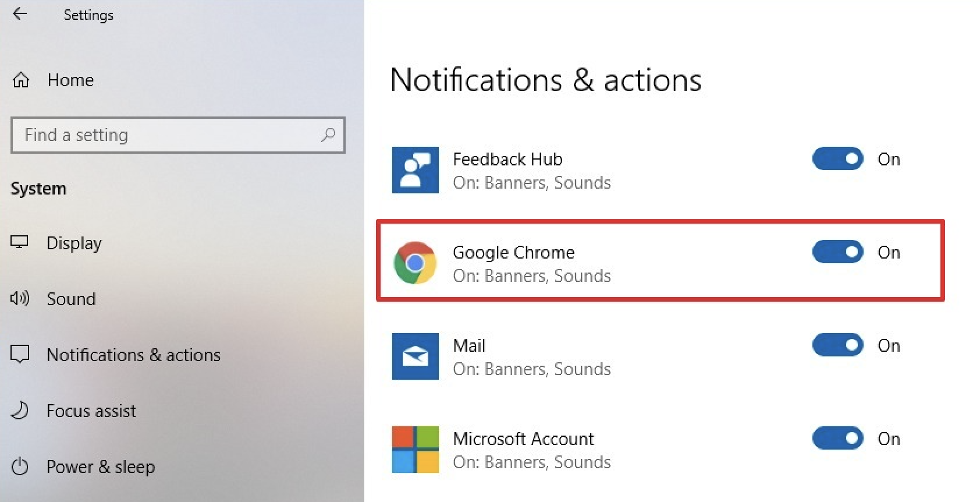Click the Power & sleep icon
This screenshot has width=980, height=502.
coord(20,466)
